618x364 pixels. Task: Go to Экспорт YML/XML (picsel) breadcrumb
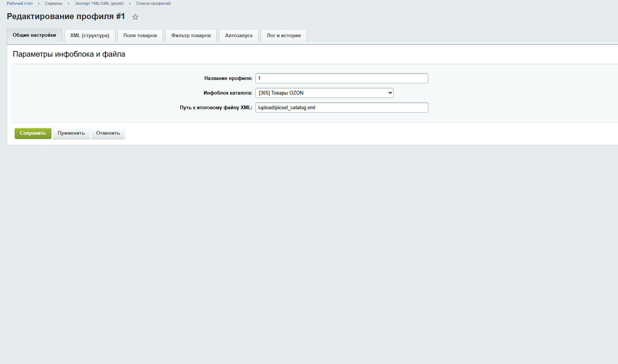click(99, 3)
